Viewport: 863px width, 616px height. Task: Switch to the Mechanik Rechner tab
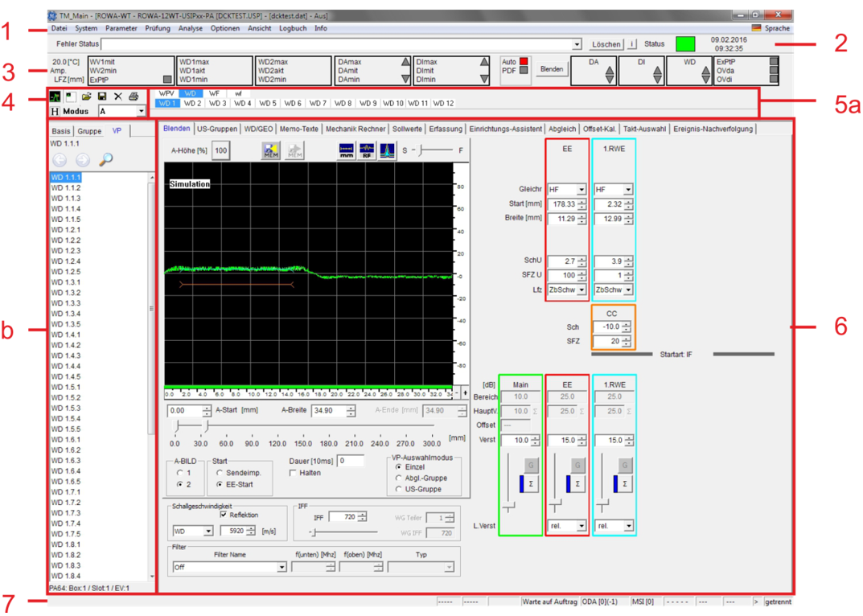click(x=355, y=129)
